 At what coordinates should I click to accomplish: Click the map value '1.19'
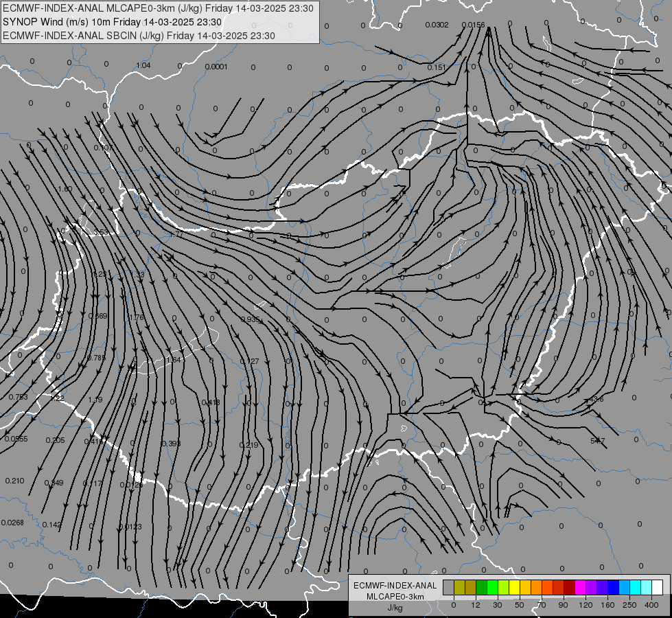pyautogui.click(x=95, y=399)
